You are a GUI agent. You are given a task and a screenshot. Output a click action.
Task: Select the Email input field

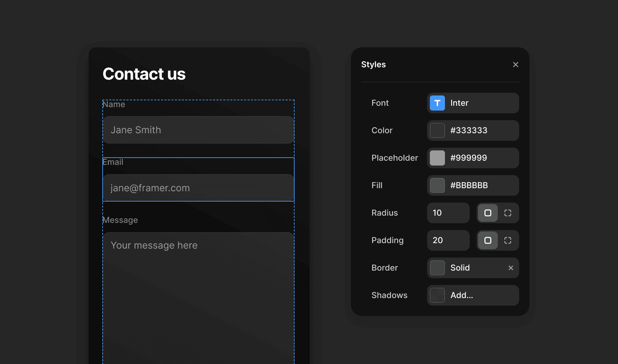[x=198, y=188]
